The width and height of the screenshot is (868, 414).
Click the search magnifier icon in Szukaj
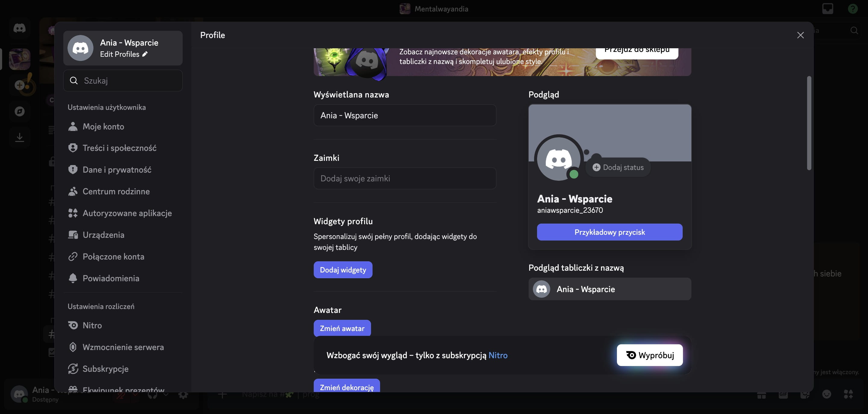74,80
